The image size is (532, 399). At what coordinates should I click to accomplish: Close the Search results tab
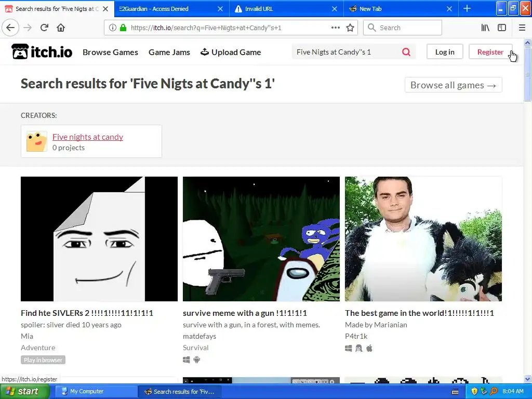click(105, 9)
